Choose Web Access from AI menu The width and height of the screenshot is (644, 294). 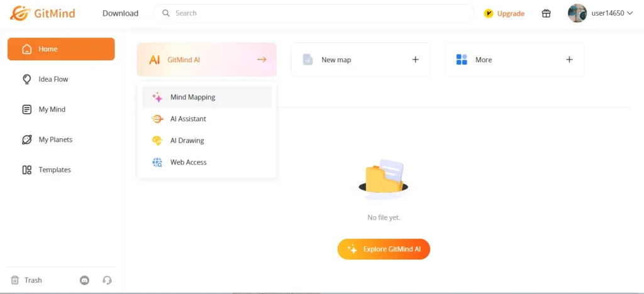206,162
